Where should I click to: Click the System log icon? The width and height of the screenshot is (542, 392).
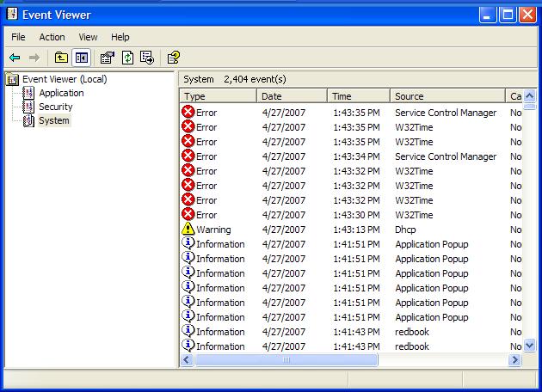28,120
